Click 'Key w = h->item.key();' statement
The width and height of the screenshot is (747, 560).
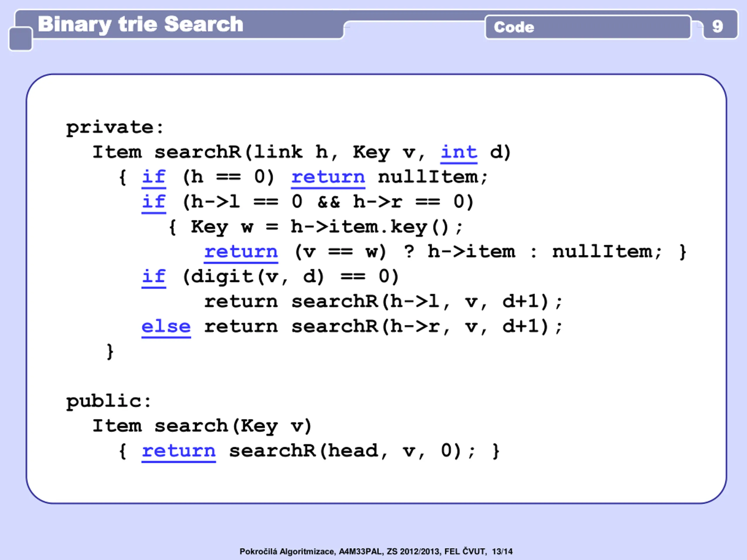326,227
